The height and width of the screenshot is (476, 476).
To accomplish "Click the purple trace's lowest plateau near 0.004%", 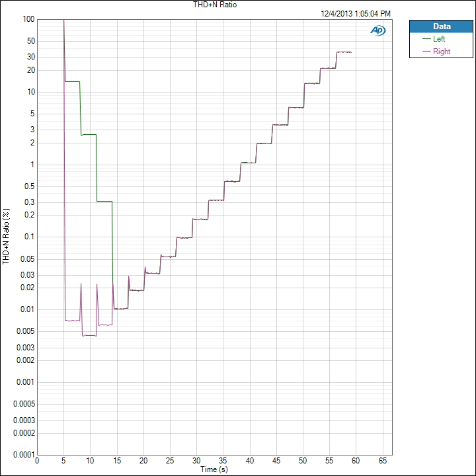I will click(x=89, y=336).
